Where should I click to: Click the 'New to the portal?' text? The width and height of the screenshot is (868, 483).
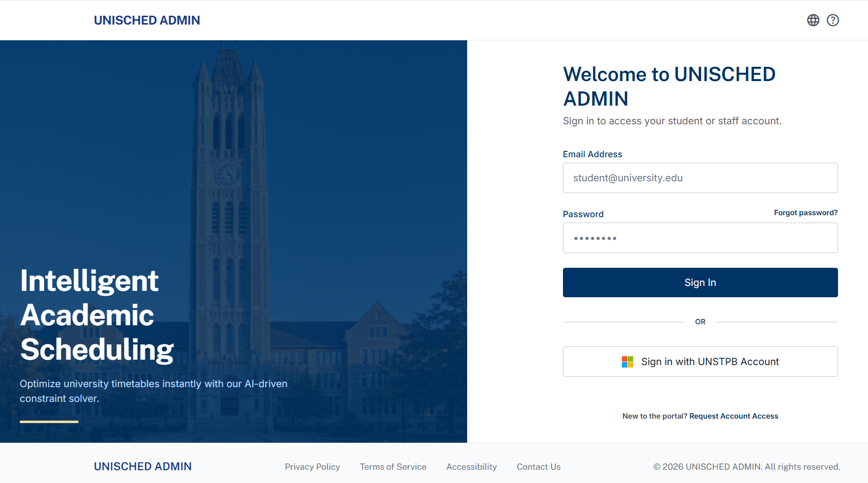(655, 416)
